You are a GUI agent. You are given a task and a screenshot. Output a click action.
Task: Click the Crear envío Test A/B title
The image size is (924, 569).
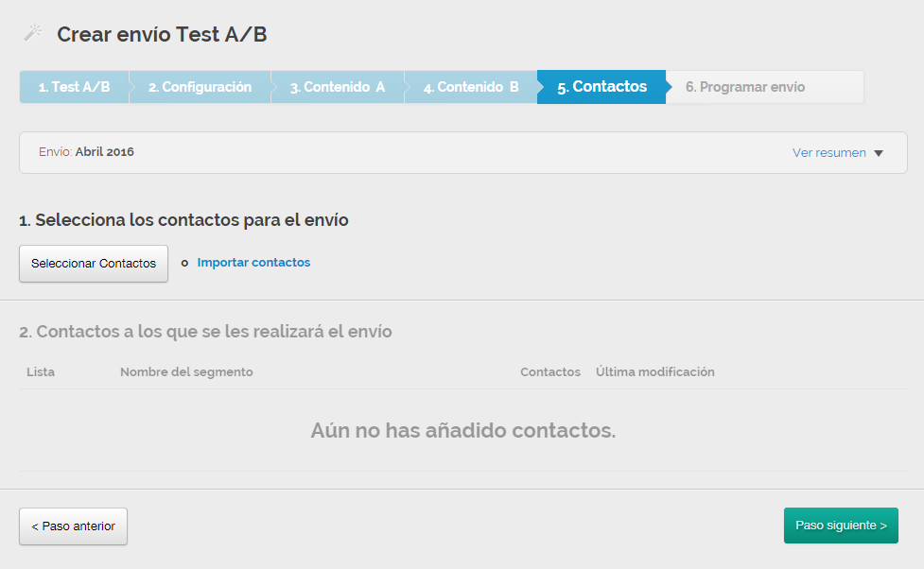click(x=162, y=35)
